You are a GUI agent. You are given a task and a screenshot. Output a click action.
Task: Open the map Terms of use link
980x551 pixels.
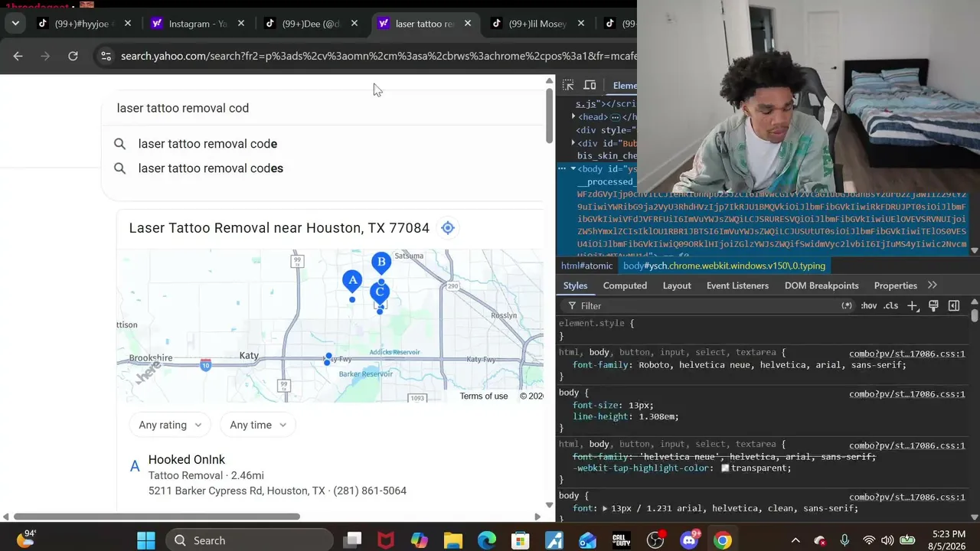484,396
